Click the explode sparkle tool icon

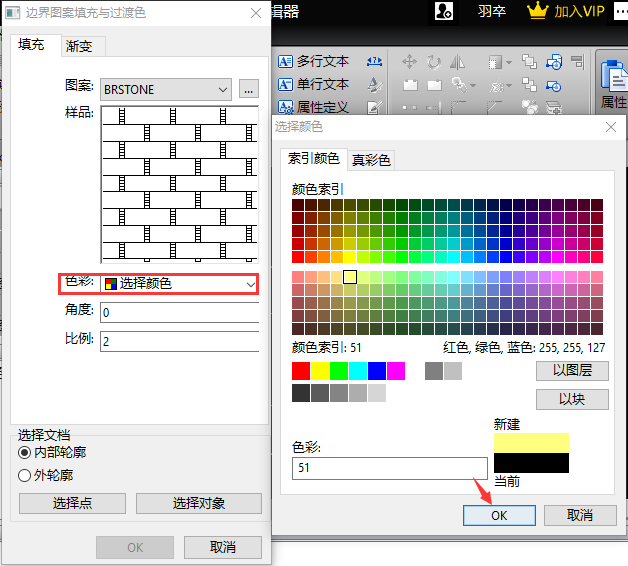pos(497,85)
